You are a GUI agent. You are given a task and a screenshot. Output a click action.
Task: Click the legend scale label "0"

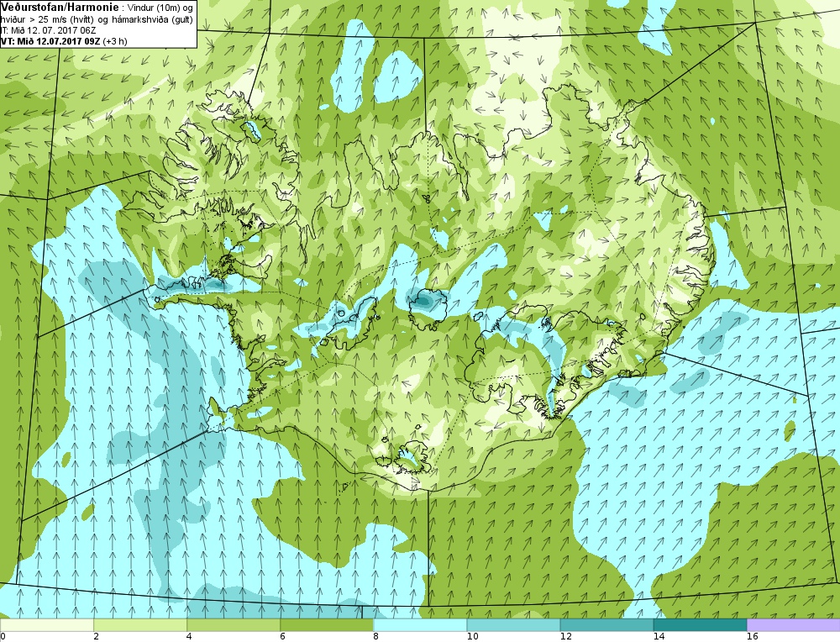coord(3,637)
